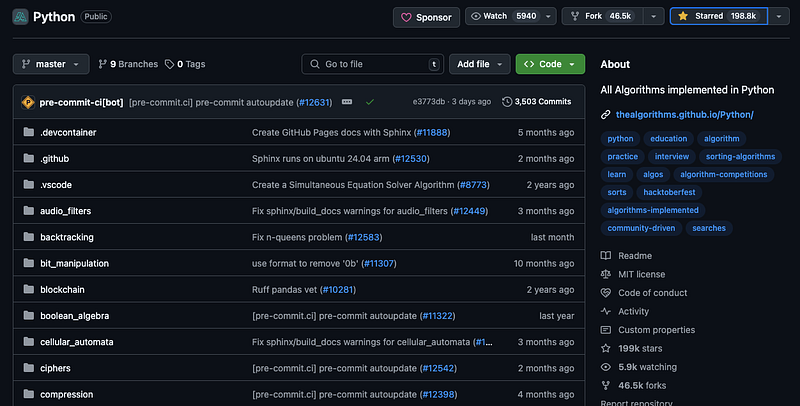Click the star icon in Starred button
800x406 pixels.
[683, 16]
